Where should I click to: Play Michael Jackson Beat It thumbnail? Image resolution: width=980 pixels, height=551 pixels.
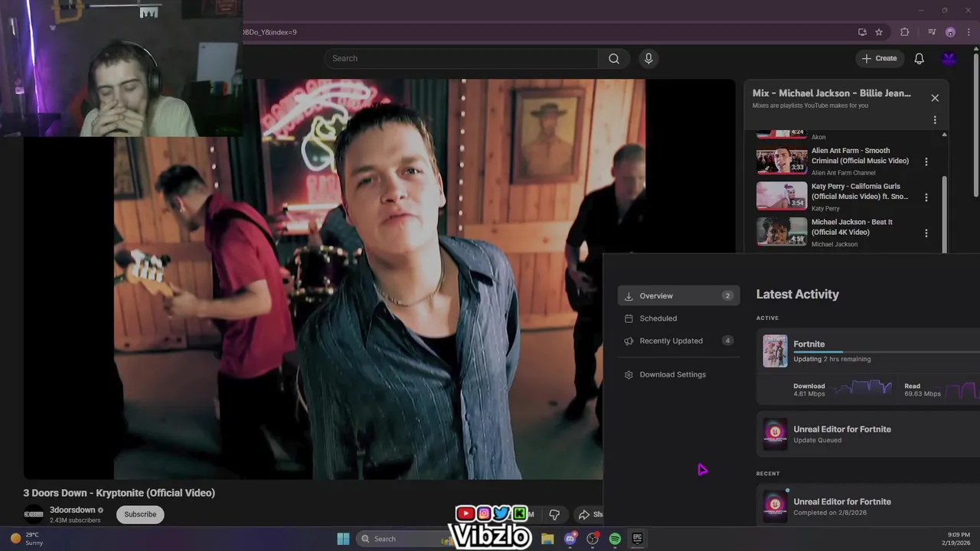click(782, 232)
